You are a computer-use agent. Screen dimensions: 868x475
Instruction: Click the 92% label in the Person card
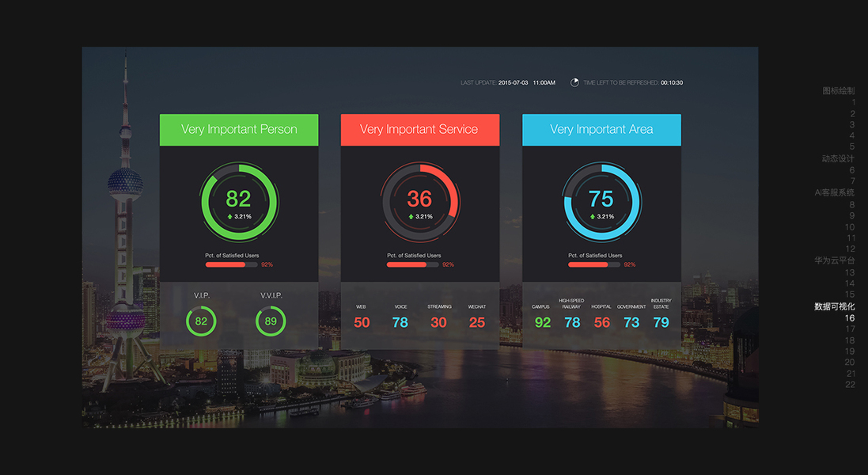point(267,264)
